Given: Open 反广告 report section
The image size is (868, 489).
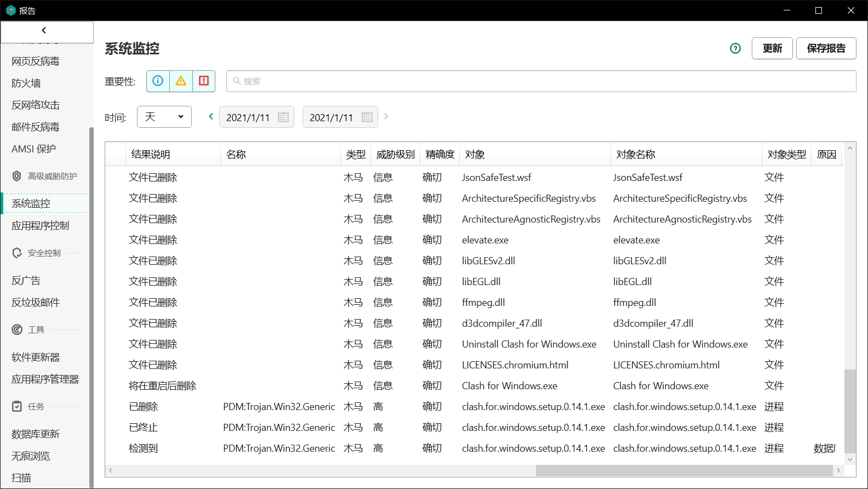Looking at the screenshot, I should coord(26,281).
